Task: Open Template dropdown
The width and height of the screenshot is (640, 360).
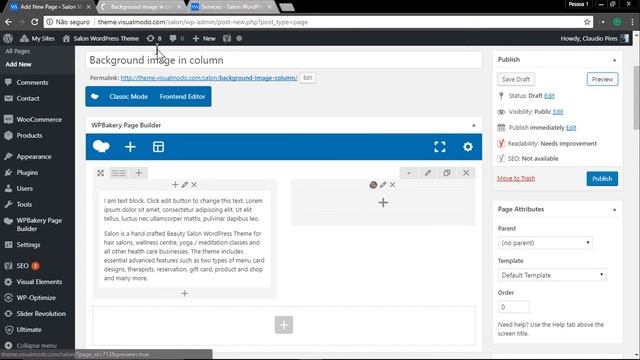Action: (552, 275)
